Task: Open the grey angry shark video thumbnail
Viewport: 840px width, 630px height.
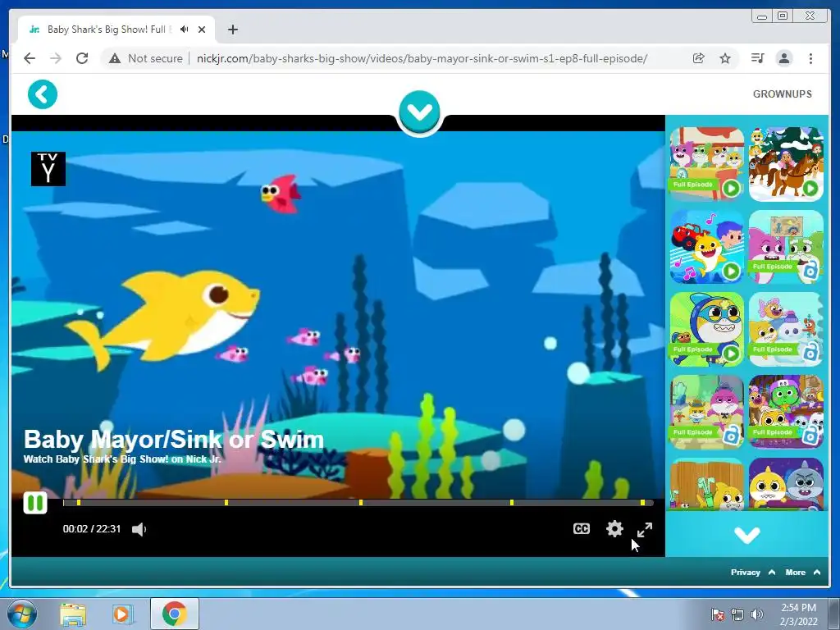Action: (x=786, y=484)
